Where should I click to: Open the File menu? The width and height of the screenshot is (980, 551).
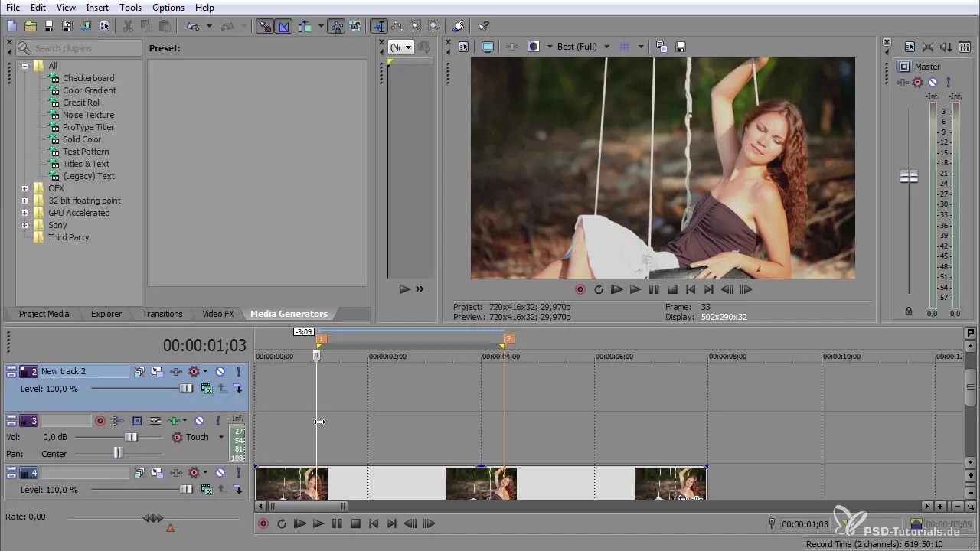tap(13, 8)
